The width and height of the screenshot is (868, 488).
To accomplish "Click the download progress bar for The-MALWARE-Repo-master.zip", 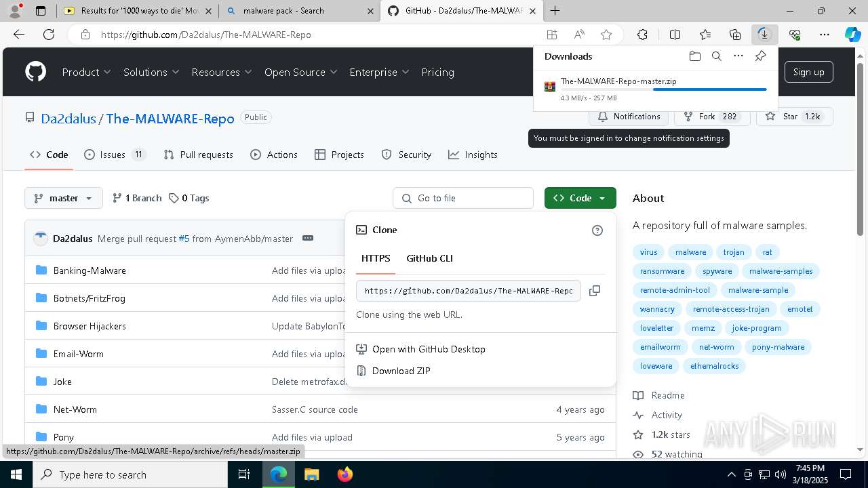I will point(663,89).
